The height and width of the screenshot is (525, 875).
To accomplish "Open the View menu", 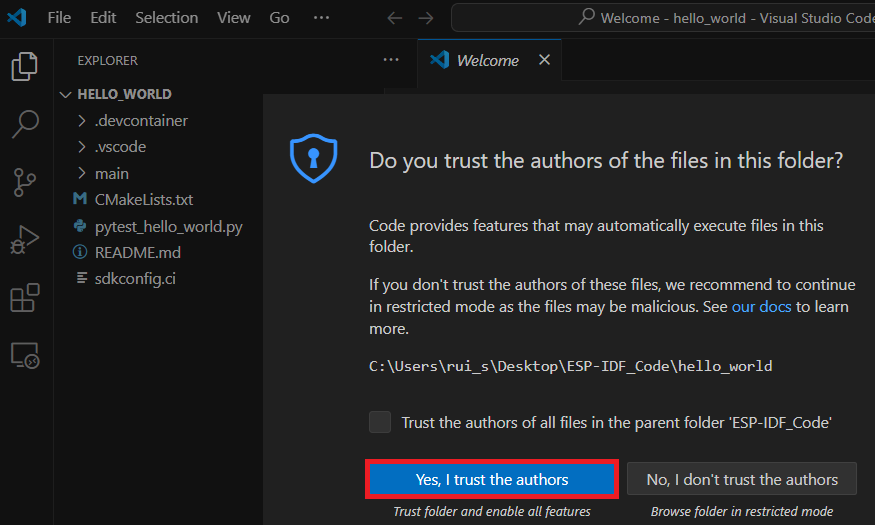I will 234,18.
